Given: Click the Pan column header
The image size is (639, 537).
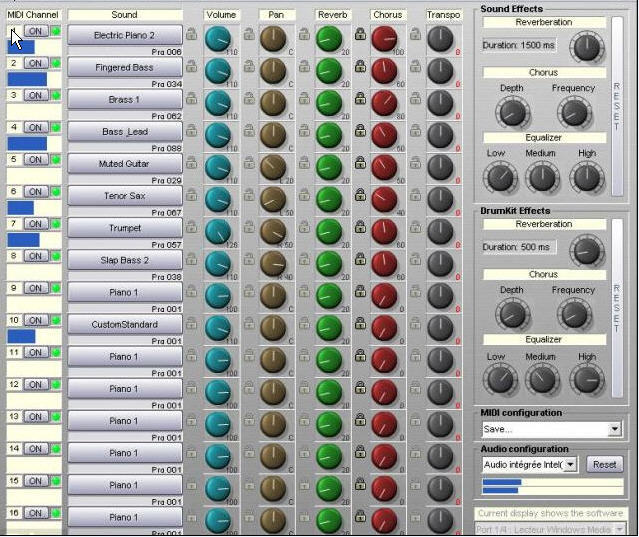Looking at the screenshot, I should point(276,15).
